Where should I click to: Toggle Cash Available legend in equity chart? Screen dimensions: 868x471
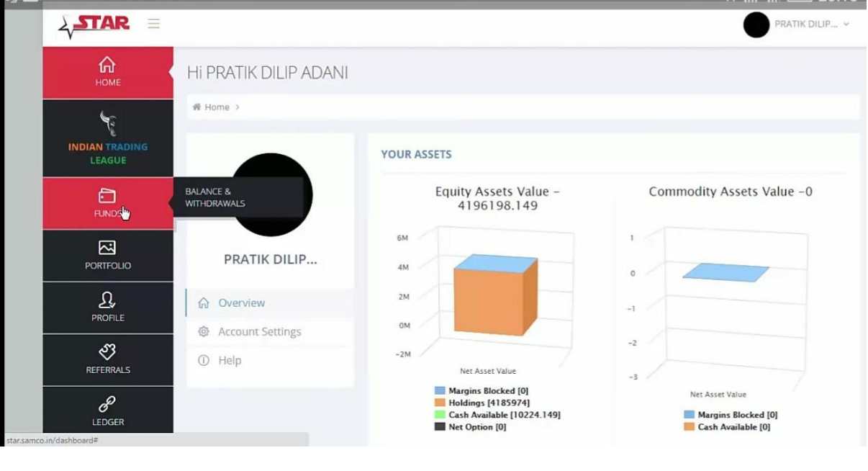click(x=504, y=415)
